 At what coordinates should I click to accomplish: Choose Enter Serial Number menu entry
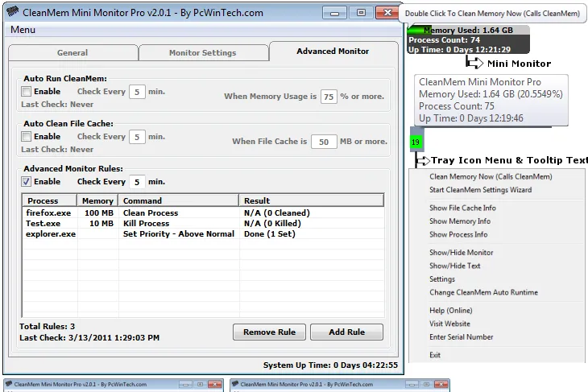(462, 337)
